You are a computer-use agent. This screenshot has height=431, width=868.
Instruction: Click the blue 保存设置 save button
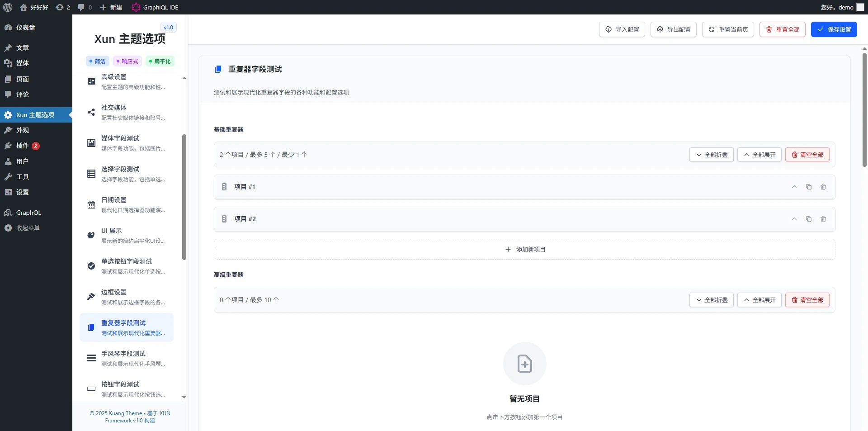click(834, 29)
